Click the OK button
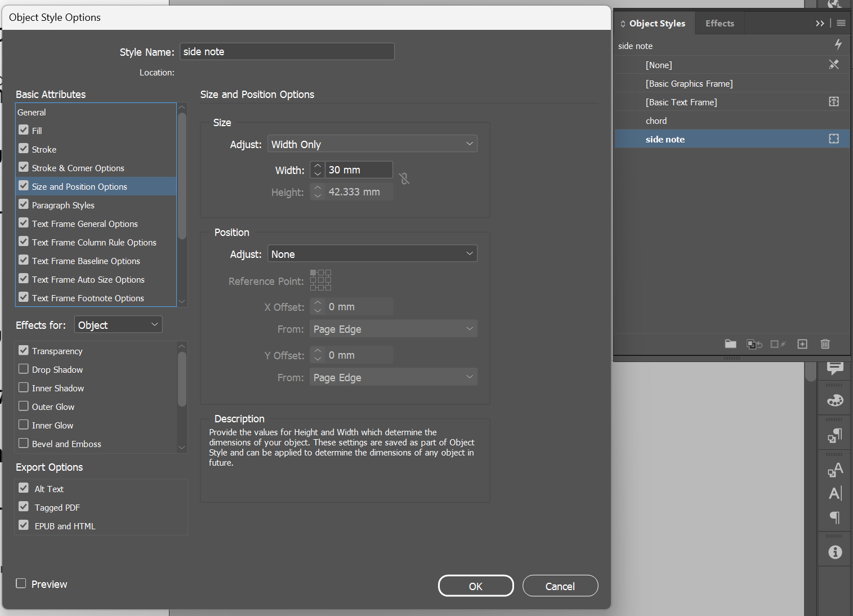Image resolution: width=853 pixels, height=616 pixels. pyautogui.click(x=475, y=586)
